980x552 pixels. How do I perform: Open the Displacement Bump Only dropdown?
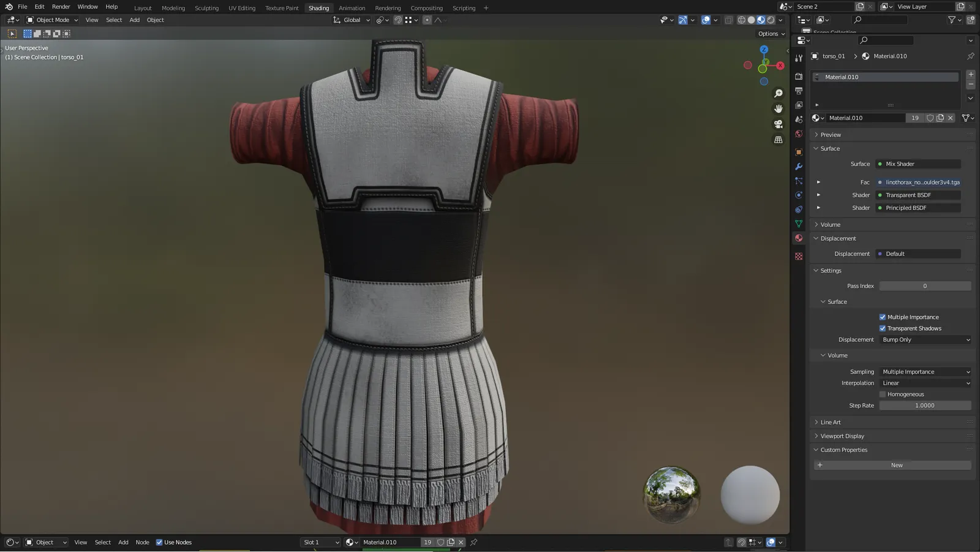click(x=925, y=339)
